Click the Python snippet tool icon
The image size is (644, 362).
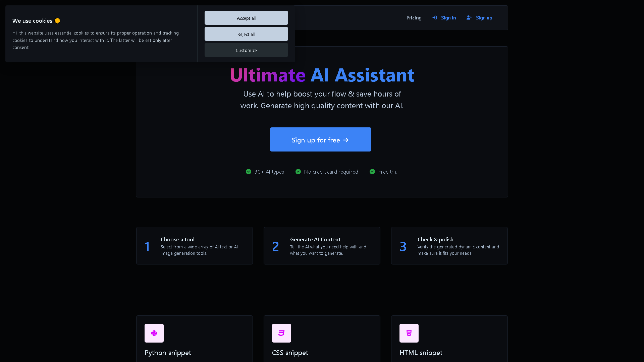point(154,333)
